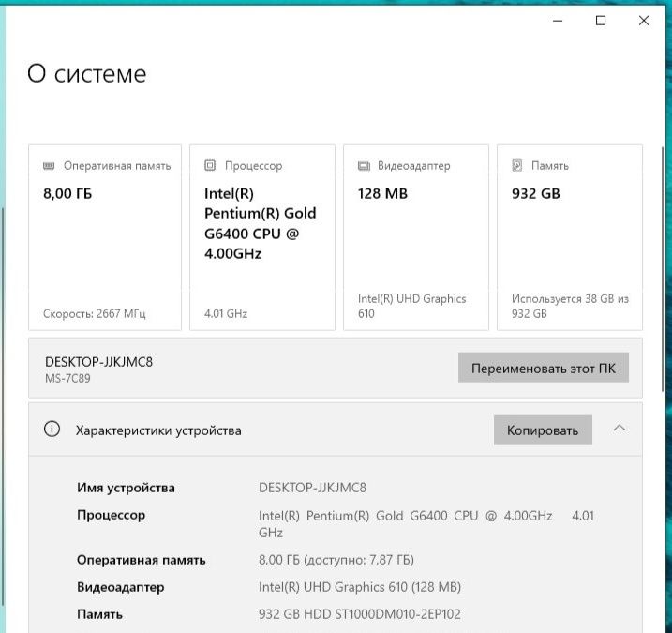Click Переименовать этот ПК button
The height and width of the screenshot is (633, 672).
(x=544, y=368)
